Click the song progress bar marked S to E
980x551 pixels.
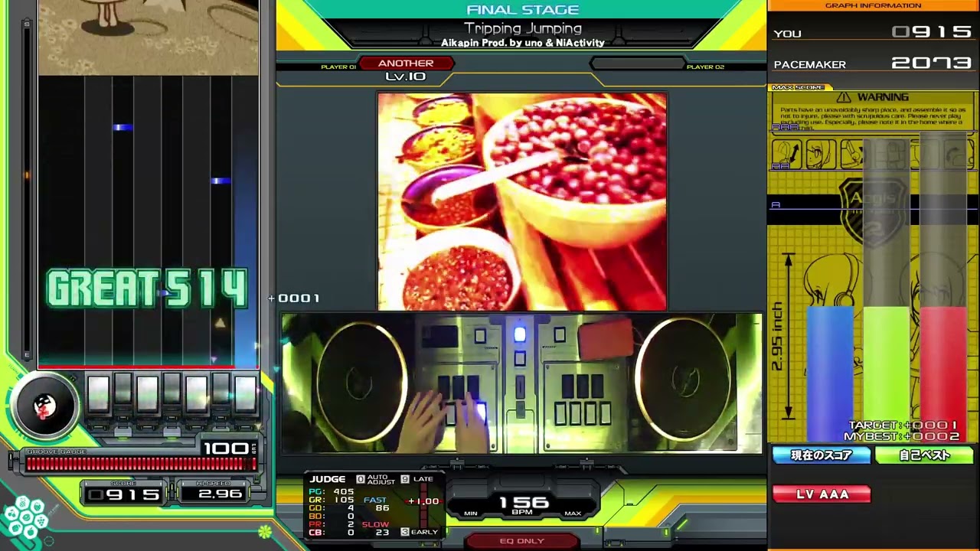[x=28, y=188]
